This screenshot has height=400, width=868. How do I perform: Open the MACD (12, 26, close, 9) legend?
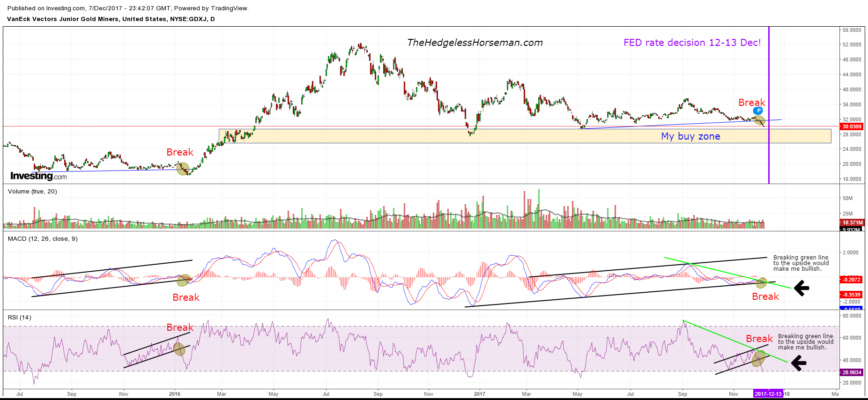coord(43,239)
